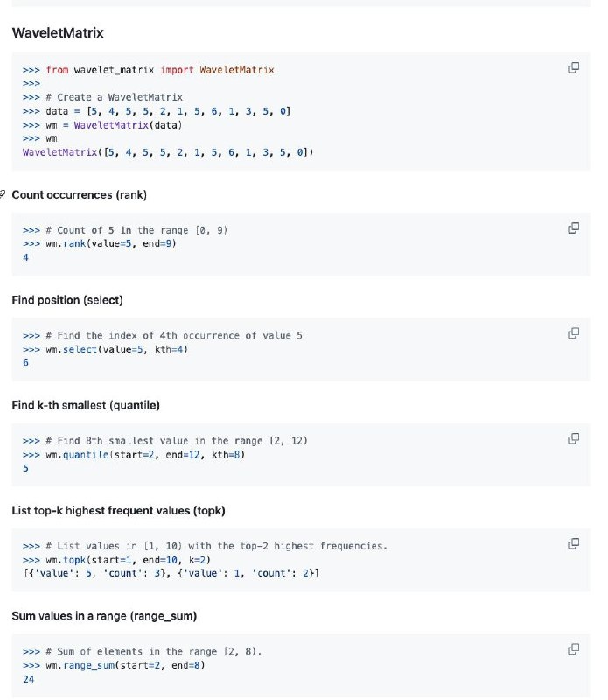
Task: Click the Count occurrences (rank) heading
Action: pos(73,194)
